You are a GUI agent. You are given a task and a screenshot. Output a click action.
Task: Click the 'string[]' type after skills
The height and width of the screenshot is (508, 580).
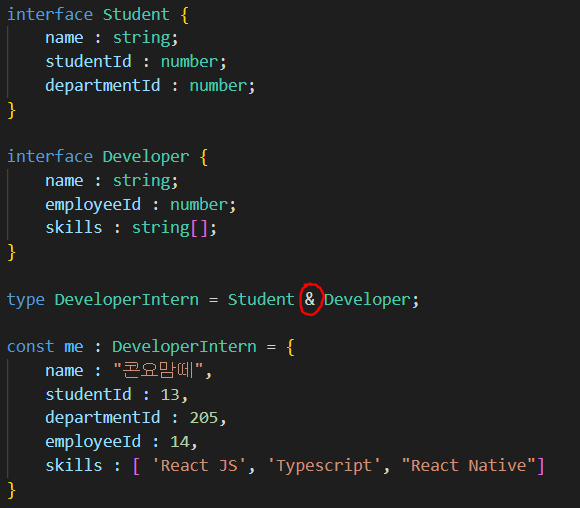tap(170, 228)
